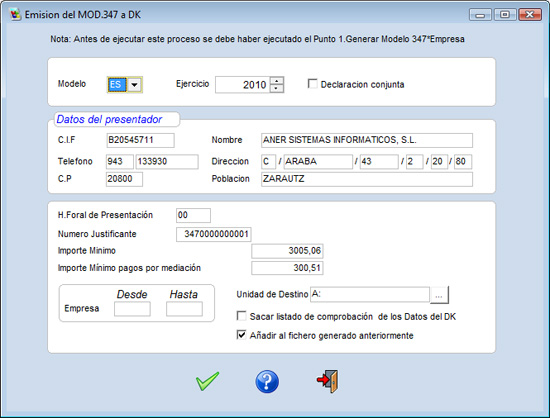Click the Empresa Desde field
Image resolution: width=550 pixels, height=418 pixels.
tap(132, 309)
